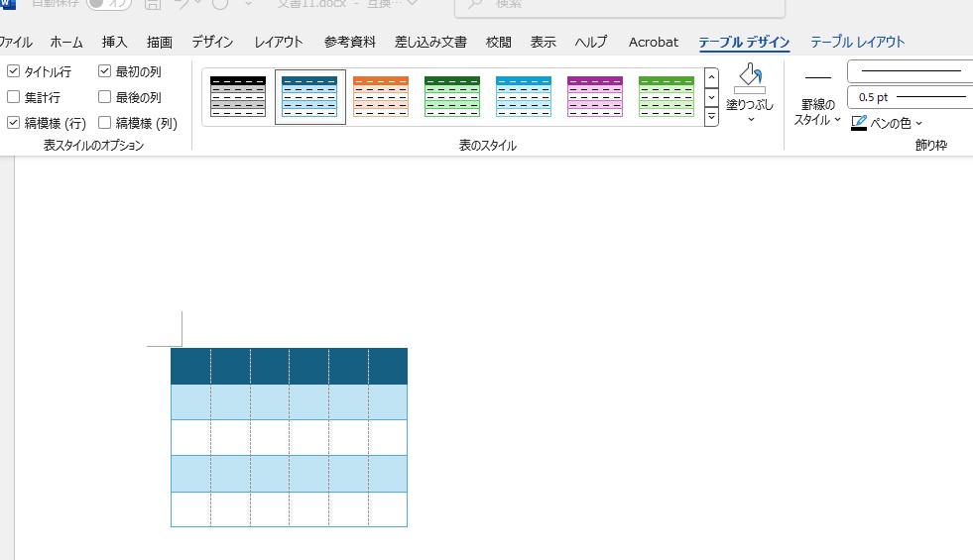Choose the light blue table style

(x=524, y=97)
